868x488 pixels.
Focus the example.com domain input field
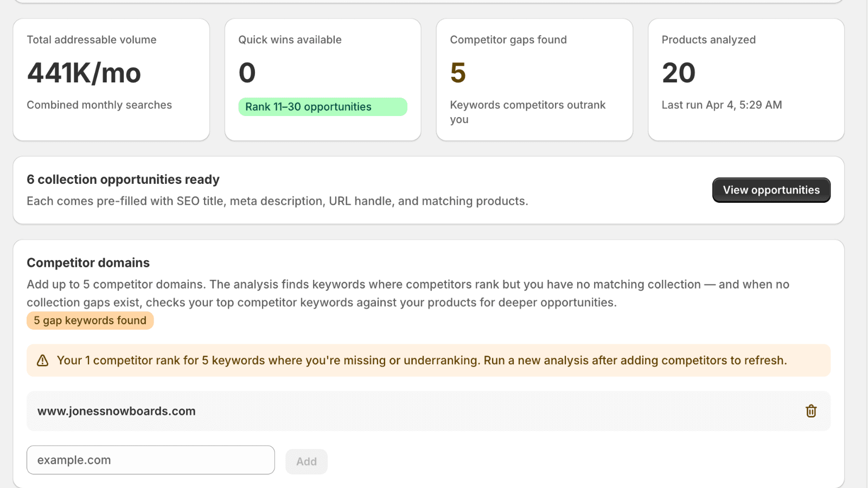151,460
